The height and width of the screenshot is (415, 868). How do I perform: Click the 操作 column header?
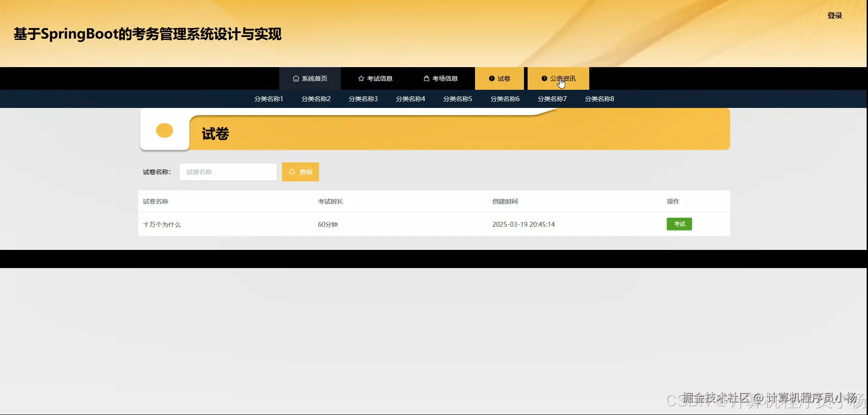pyautogui.click(x=673, y=201)
